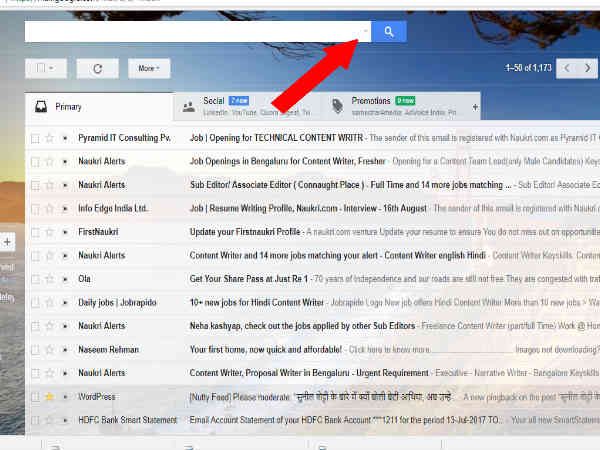This screenshot has width=600, height=450.
Task: Tick checkbox for Daily jobs Jobrapido email
Action: click(x=35, y=303)
